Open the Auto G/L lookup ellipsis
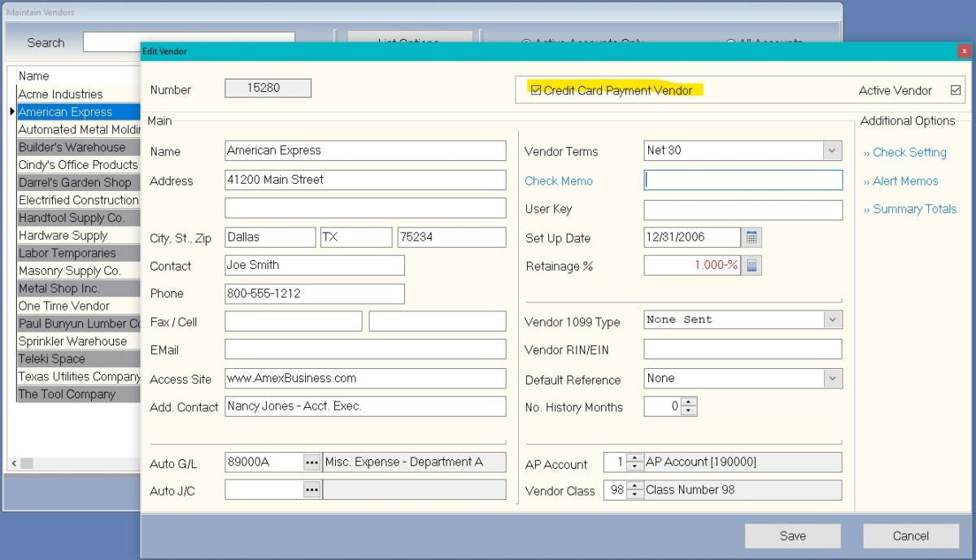976x560 pixels. point(312,462)
